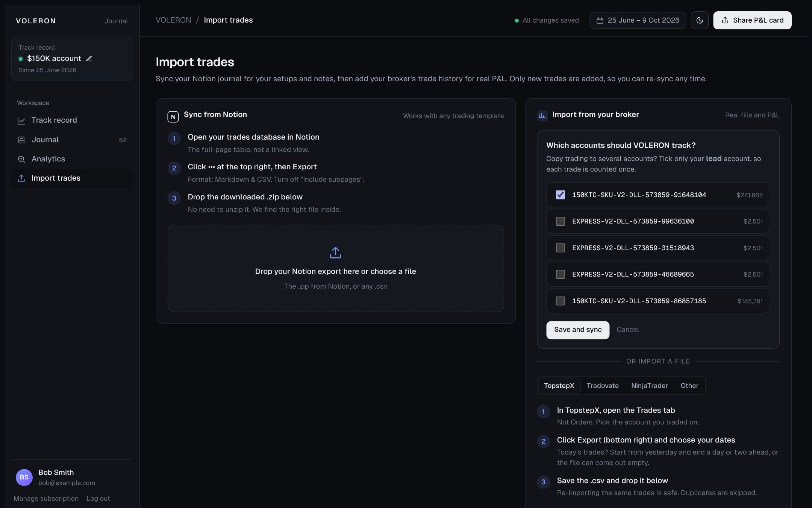Click the Journal notebook icon in sidebar
Image resolution: width=812 pixels, height=508 pixels.
point(21,140)
